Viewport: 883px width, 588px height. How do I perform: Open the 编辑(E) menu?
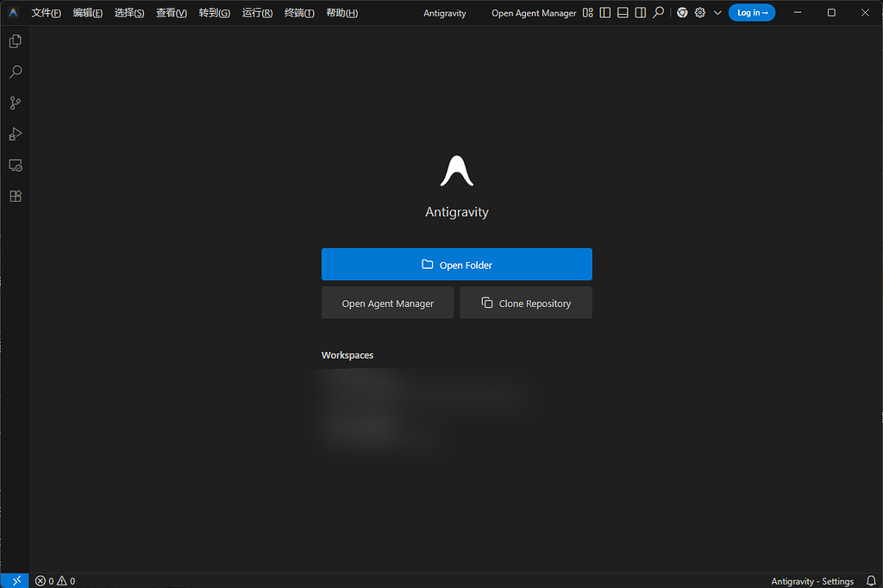click(x=88, y=12)
